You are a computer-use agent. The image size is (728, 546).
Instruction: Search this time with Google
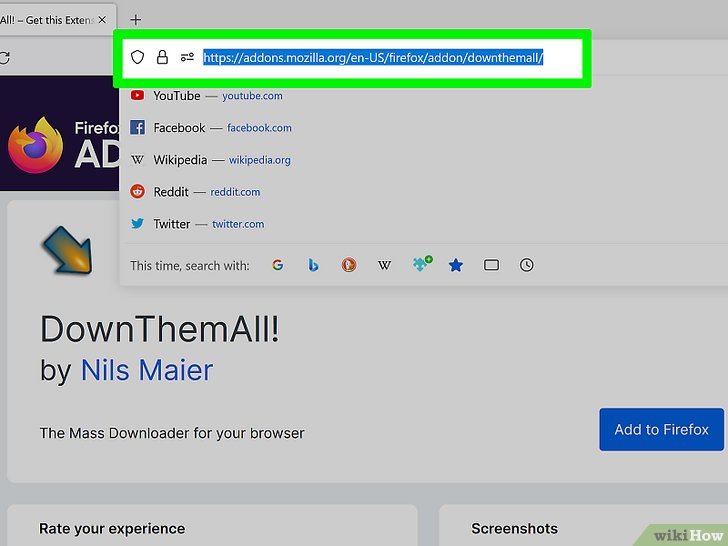pos(278,265)
